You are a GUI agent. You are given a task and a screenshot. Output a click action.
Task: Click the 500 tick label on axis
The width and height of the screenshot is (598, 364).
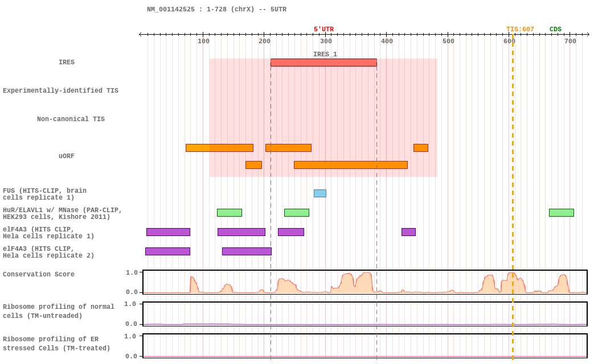448,41
